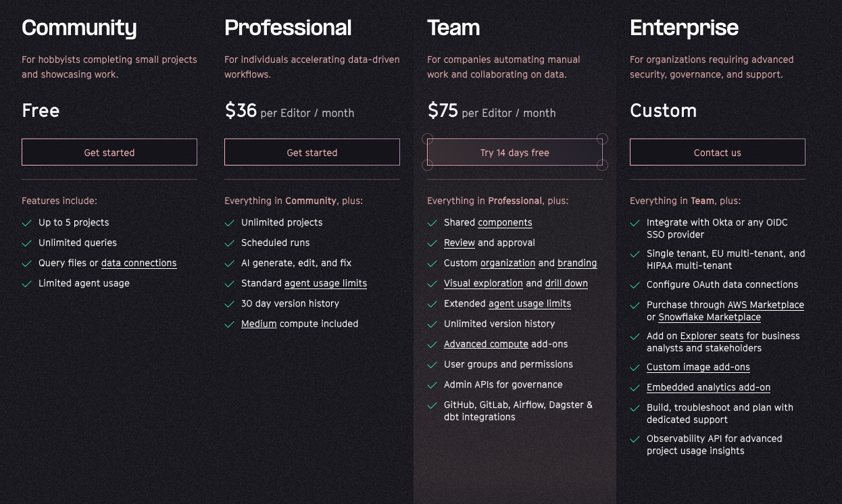
Task: Click the checkmark beside "Unlimited version history"
Action: click(432, 324)
